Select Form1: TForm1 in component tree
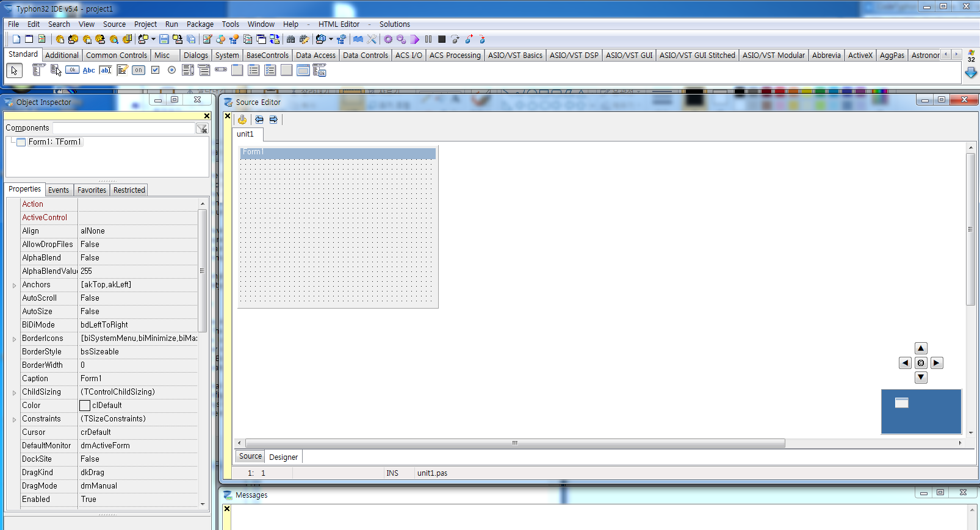Screen dimensions: 980x530 (54, 142)
